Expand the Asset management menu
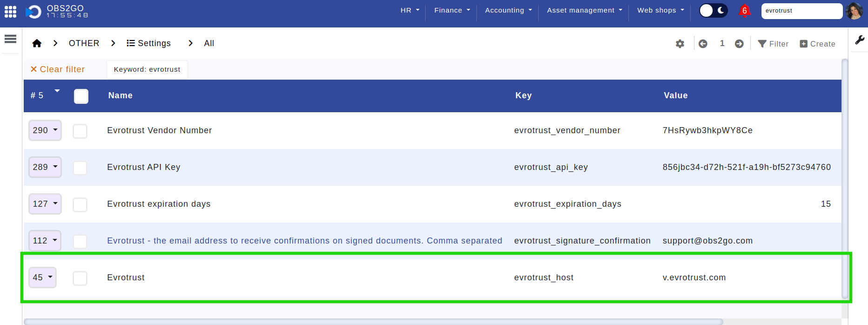Image resolution: width=868 pixels, height=325 pixels. click(584, 10)
